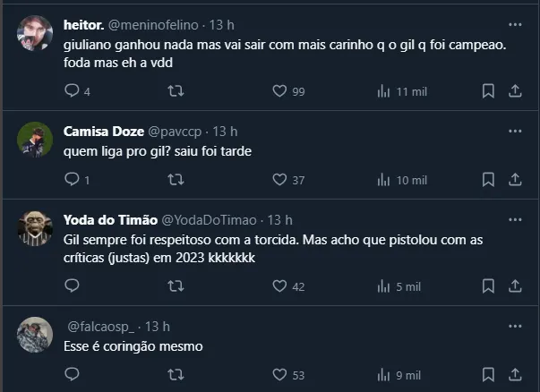Bookmark Yoda do Timão's tweet

488,286
